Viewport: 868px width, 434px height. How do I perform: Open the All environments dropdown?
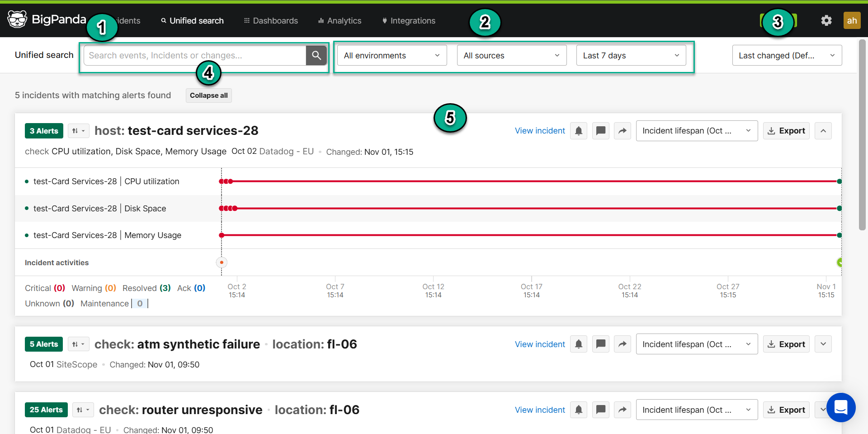(x=392, y=55)
